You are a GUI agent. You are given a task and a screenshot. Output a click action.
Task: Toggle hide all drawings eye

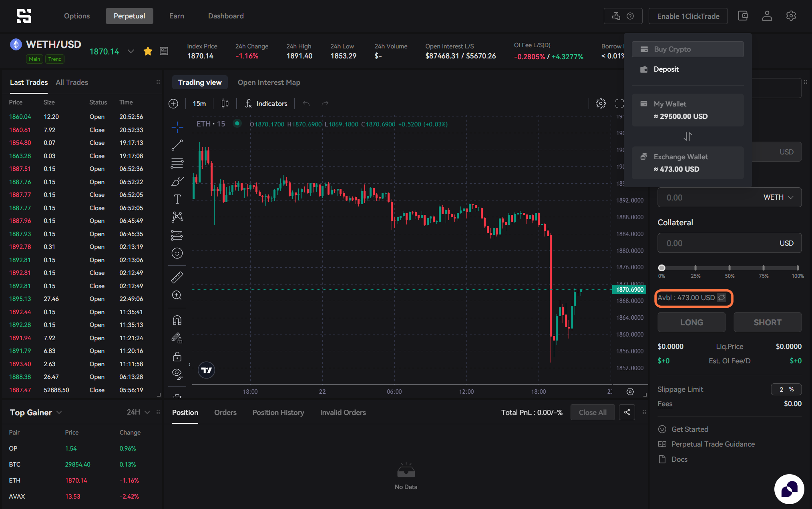177,374
